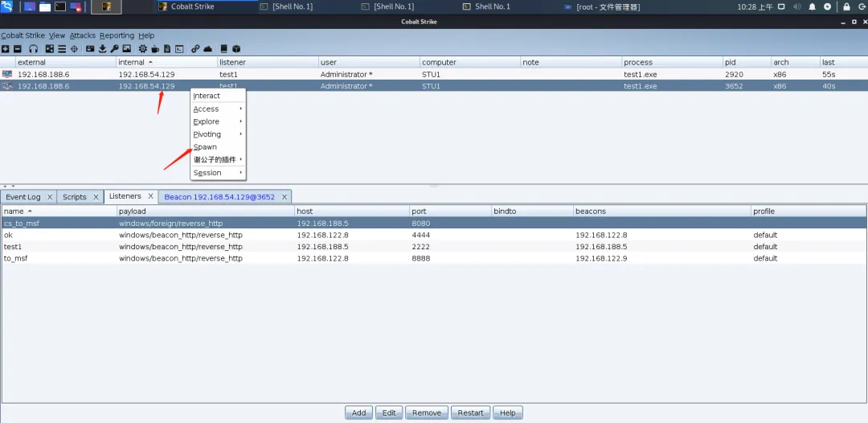
Task: Sort beacons by pid column header
Action: (747, 62)
